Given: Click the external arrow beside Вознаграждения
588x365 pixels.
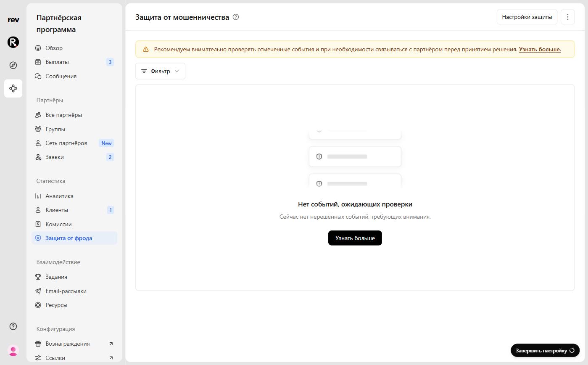Looking at the screenshot, I should 111,344.
